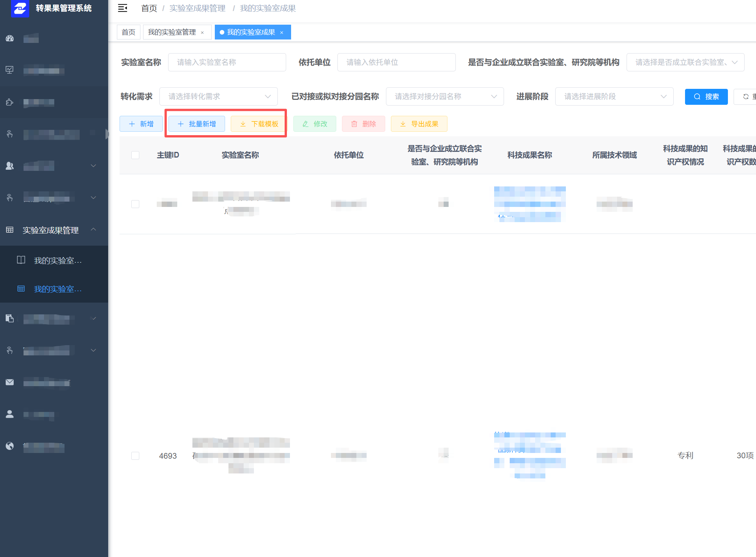
Task: Select the two-person users icon in the sidebar
Action: coord(9,166)
